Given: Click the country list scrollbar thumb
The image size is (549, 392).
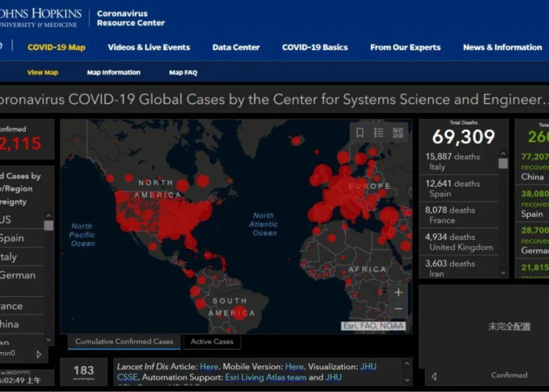Looking at the screenshot, I should [x=49, y=226].
